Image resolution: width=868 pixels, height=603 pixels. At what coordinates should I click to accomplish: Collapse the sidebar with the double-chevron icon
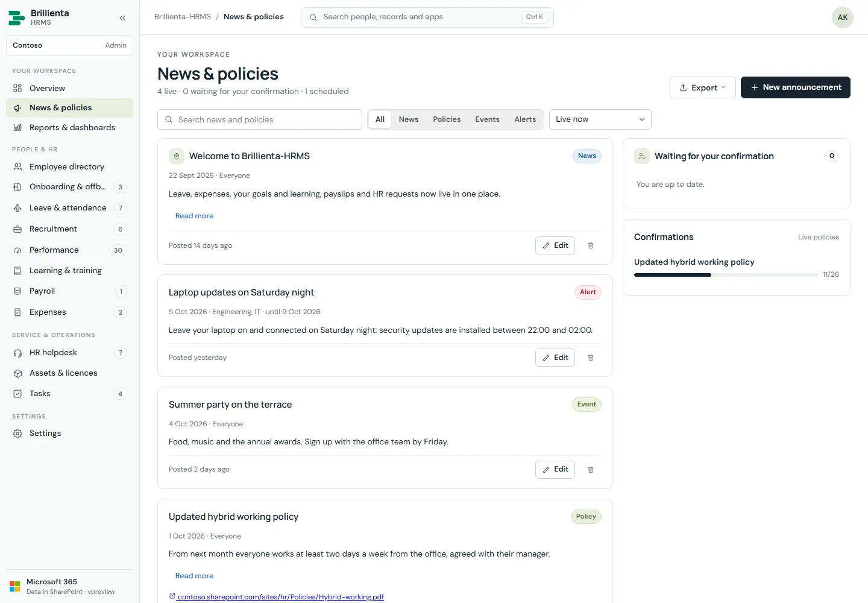click(122, 18)
